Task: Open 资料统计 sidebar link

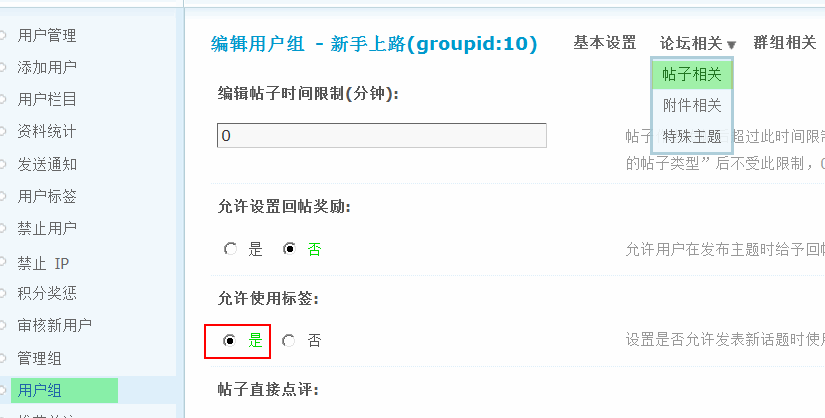Action: pos(47,132)
